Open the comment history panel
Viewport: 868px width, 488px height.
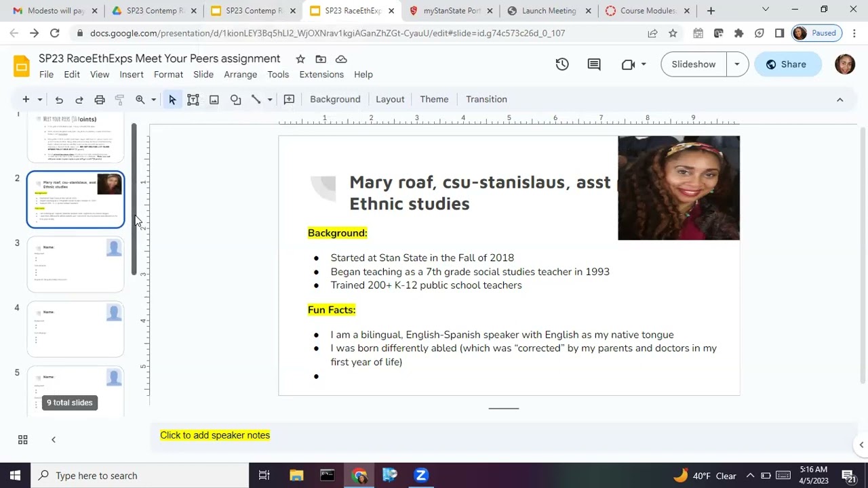tap(594, 64)
